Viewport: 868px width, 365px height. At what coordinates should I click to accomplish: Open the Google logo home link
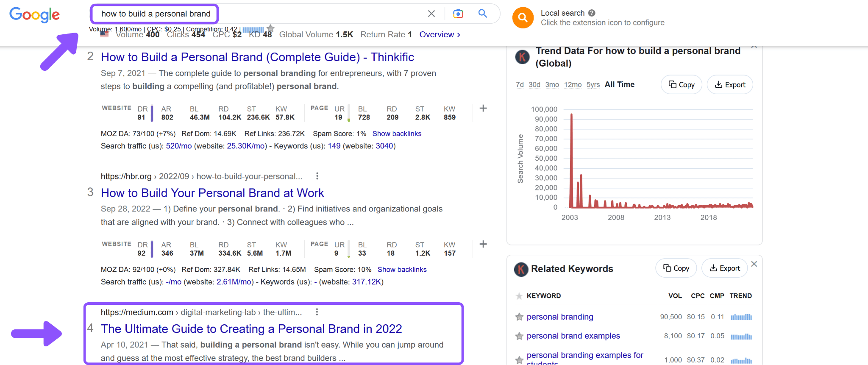[34, 15]
